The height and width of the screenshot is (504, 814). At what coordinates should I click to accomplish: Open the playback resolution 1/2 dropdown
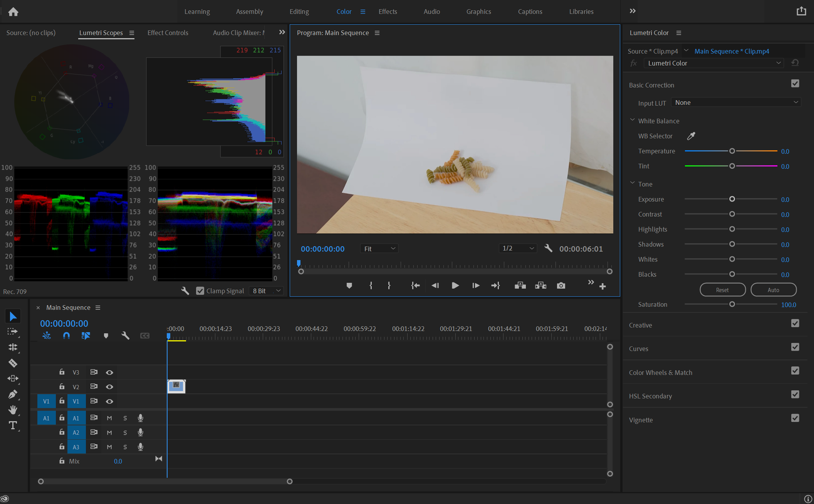click(517, 248)
